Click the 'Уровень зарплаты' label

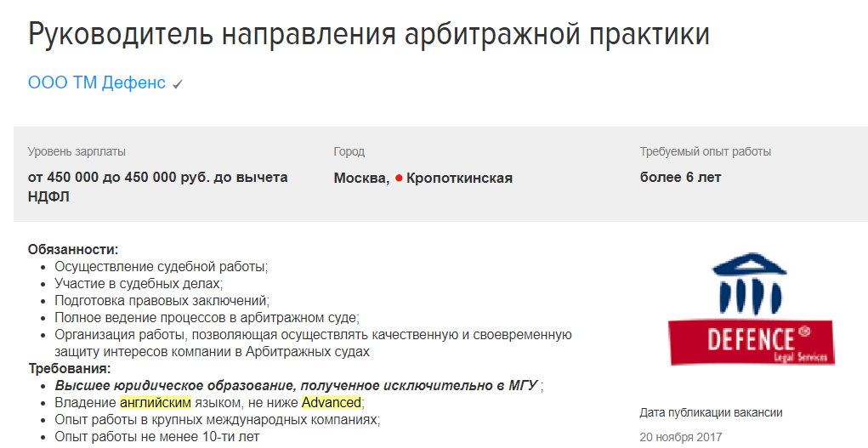pyautogui.click(x=77, y=151)
